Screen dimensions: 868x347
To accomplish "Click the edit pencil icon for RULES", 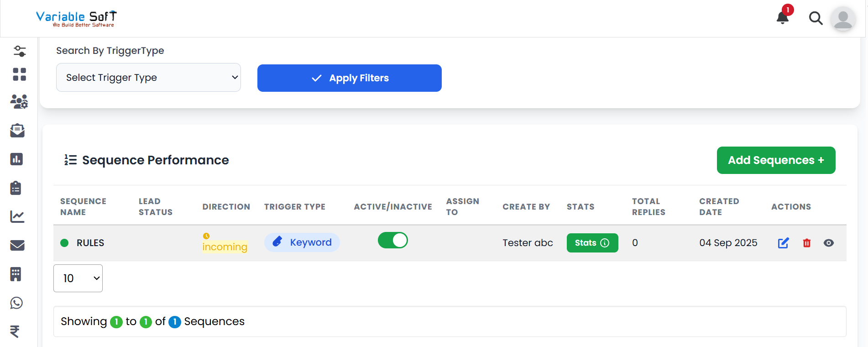I will point(783,243).
